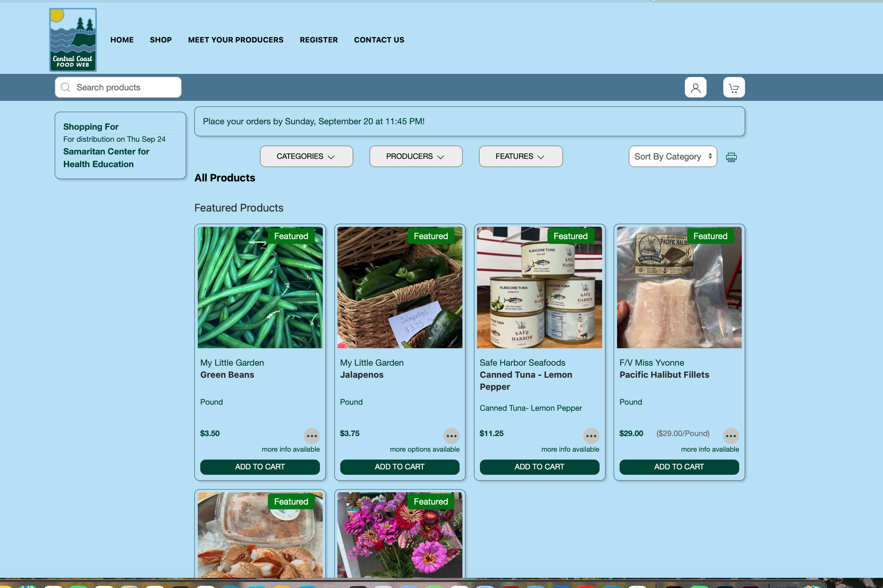The image size is (883, 588).
Task: Open the canned albacore tuna photo
Action: 539,287
